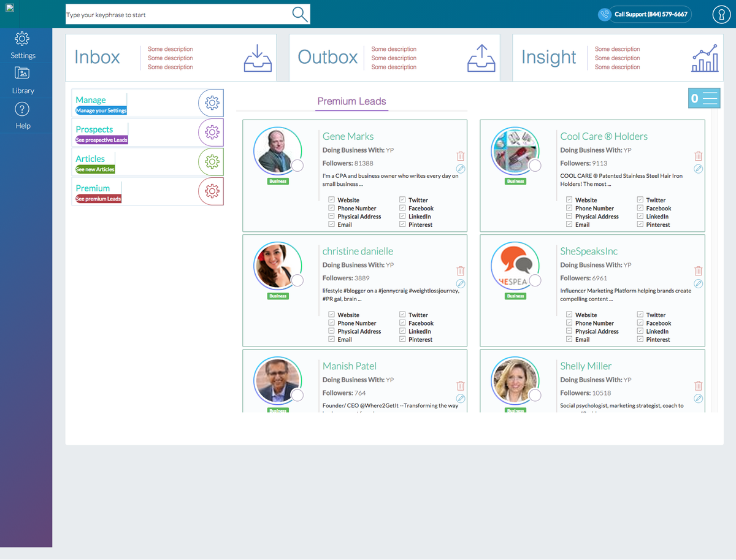Click See premium Leads label

click(98, 199)
